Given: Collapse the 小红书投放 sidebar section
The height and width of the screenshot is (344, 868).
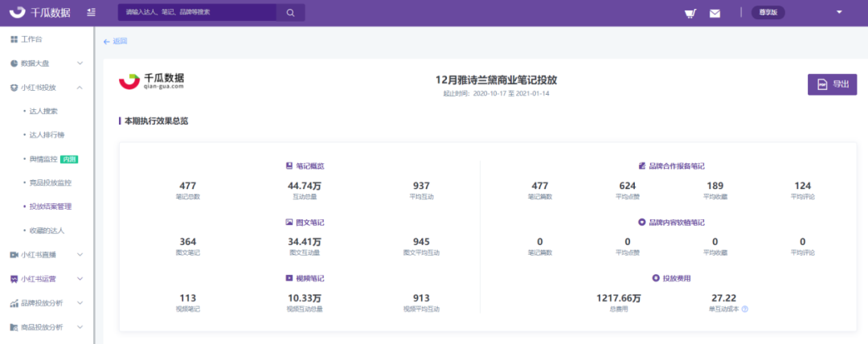Looking at the screenshot, I should [x=80, y=88].
